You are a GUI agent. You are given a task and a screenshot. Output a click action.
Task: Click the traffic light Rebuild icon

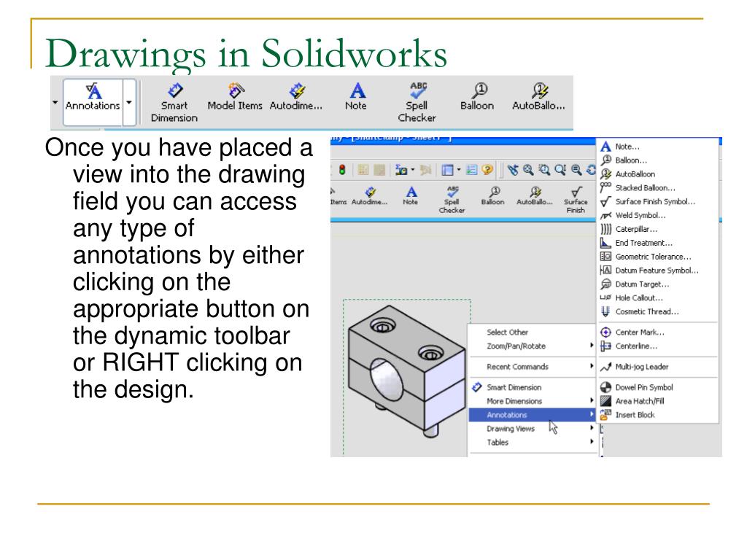point(342,169)
